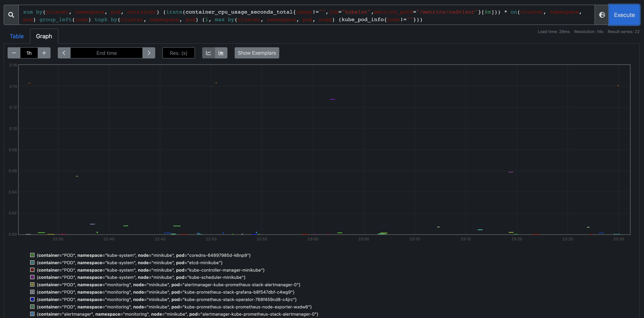This screenshot has width=644, height=318.
Task: Click kube-controller-manager-minikube red color swatch
Action: (x=32, y=270)
